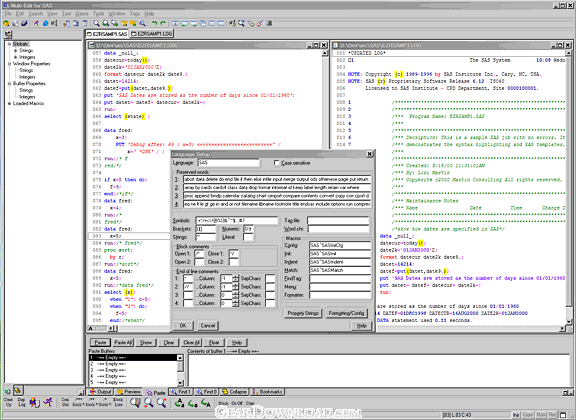Image resolution: width=576 pixels, height=420 pixels.
Task: Click the blue droplet icon in top toolbar
Action: [x=45, y=23]
